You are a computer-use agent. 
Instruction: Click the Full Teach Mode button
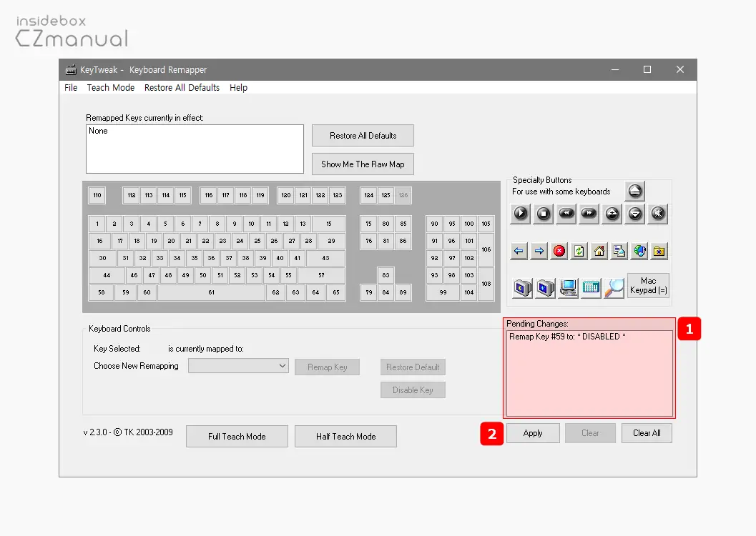click(237, 437)
